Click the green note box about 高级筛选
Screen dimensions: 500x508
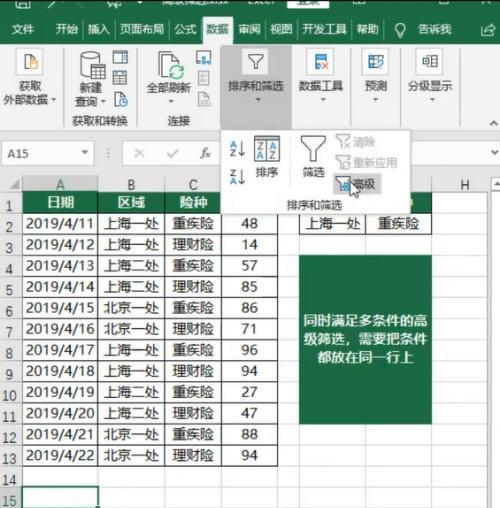tap(365, 339)
